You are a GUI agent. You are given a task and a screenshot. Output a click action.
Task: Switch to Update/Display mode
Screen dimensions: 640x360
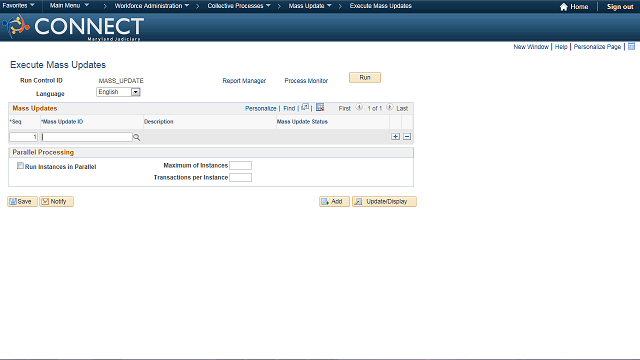[384, 202]
